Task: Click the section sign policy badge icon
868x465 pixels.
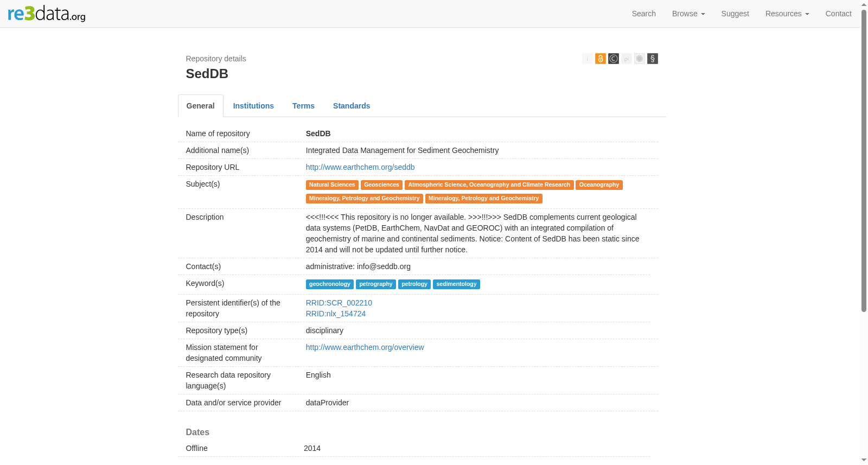Action: (653, 59)
